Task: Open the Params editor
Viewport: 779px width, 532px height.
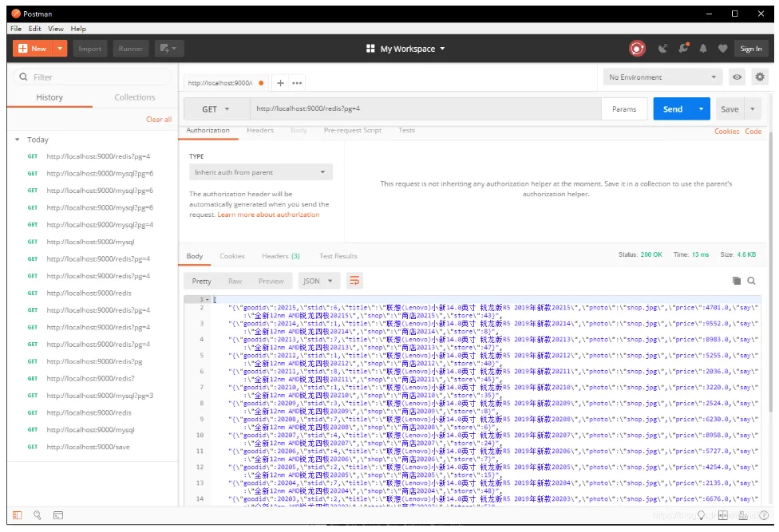Action: pos(624,109)
